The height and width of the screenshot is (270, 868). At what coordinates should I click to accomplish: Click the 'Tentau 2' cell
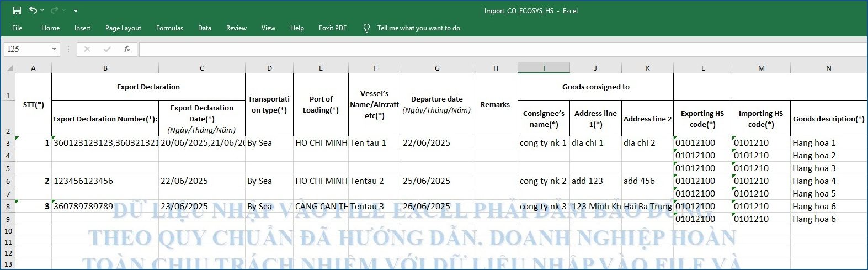pos(375,181)
